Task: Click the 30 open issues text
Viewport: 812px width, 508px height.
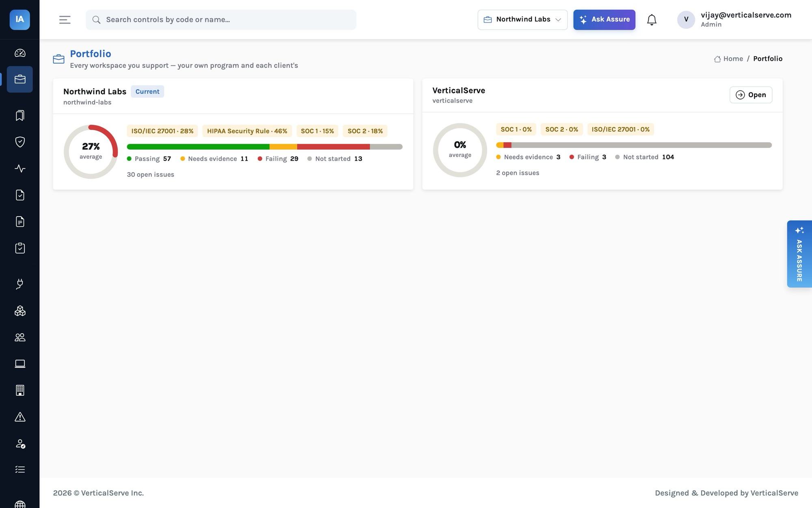Action: 150,174
